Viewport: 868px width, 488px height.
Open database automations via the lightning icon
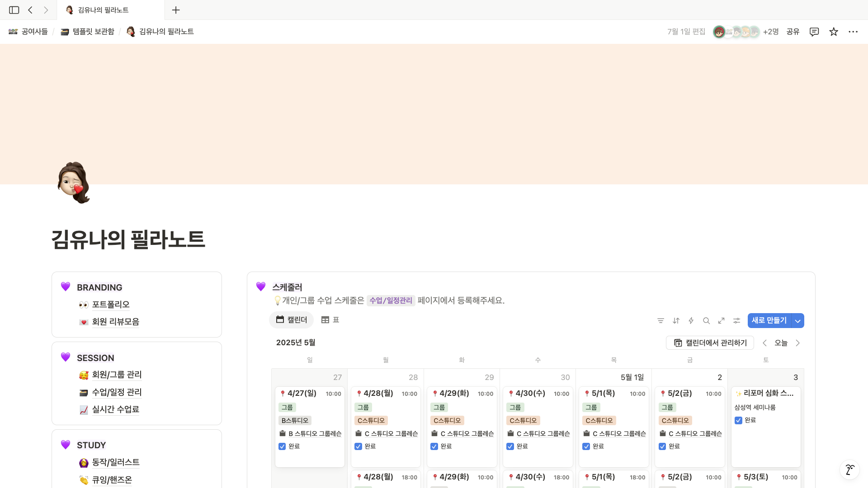tap(691, 321)
